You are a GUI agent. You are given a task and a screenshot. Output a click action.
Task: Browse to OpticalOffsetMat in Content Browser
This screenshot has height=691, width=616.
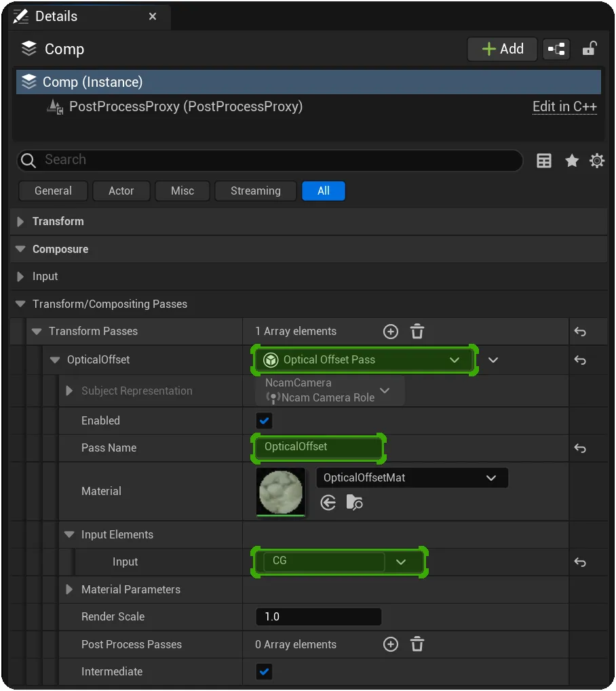(355, 502)
